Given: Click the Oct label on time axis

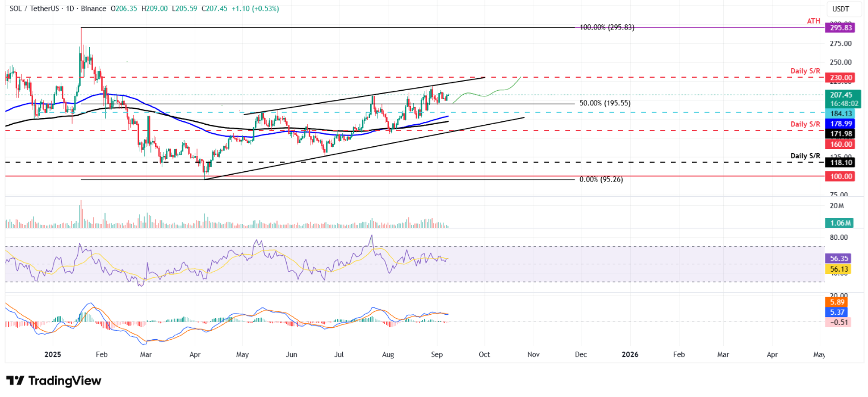Looking at the screenshot, I should [484, 354].
